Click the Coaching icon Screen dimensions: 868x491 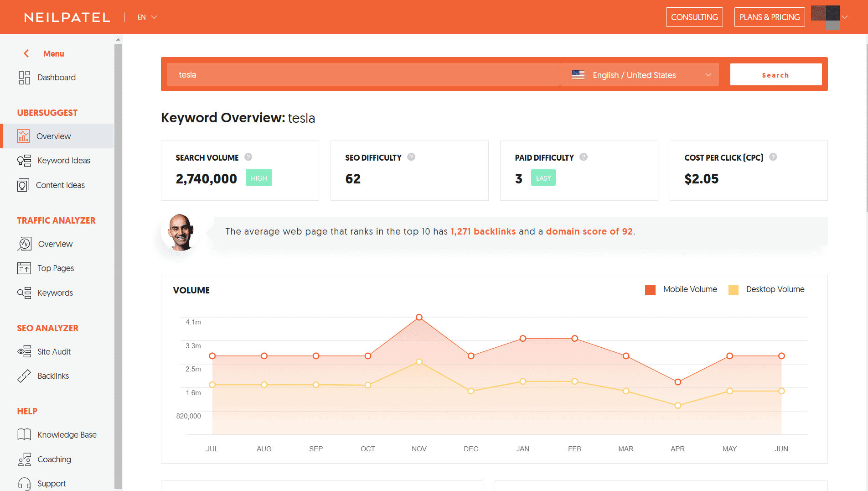click(24, 459)
